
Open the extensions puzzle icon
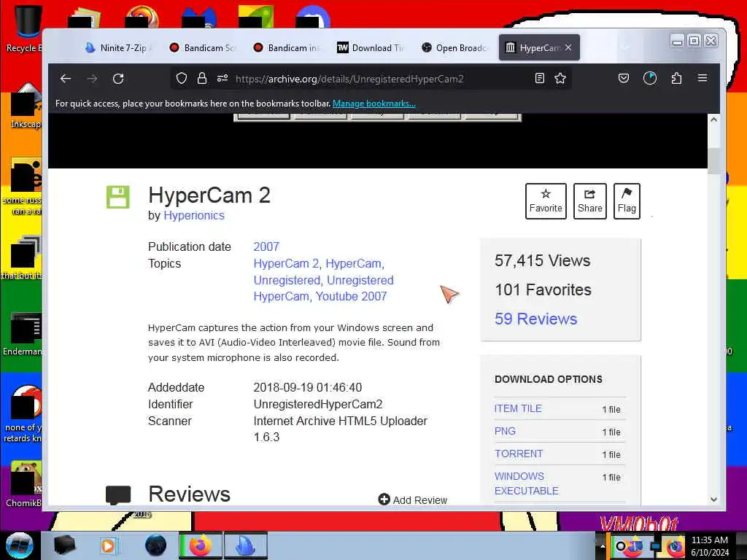(676, 79)
